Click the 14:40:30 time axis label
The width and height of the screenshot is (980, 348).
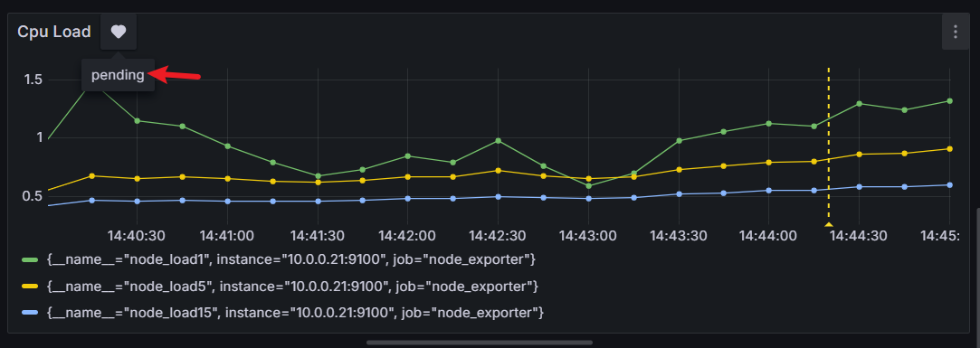click(x=137, y=236)
